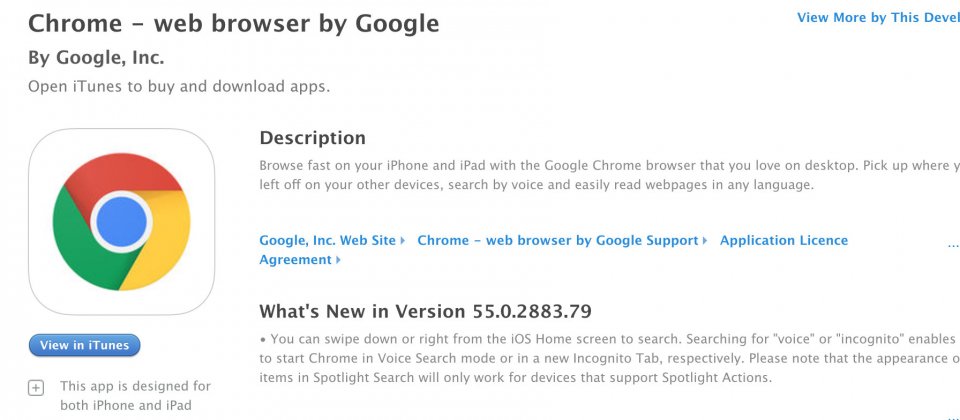Open the Application Licence Agreement link
Image resolution: width=960 pixels, height=420 pixels.
553,250
